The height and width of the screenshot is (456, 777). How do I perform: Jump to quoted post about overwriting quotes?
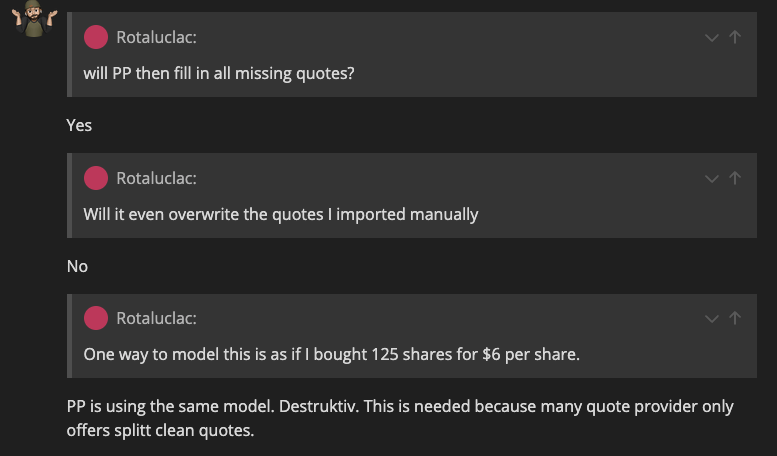click(735, 178)
